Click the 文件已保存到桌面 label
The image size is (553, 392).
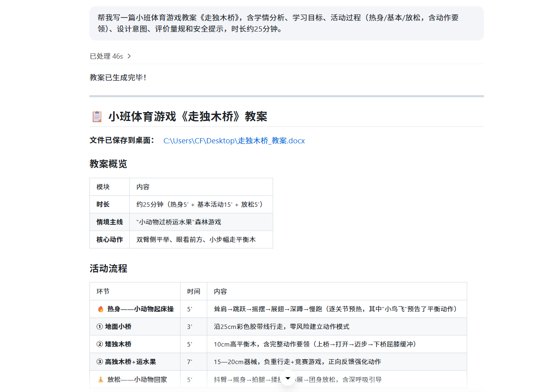point(122,141)
